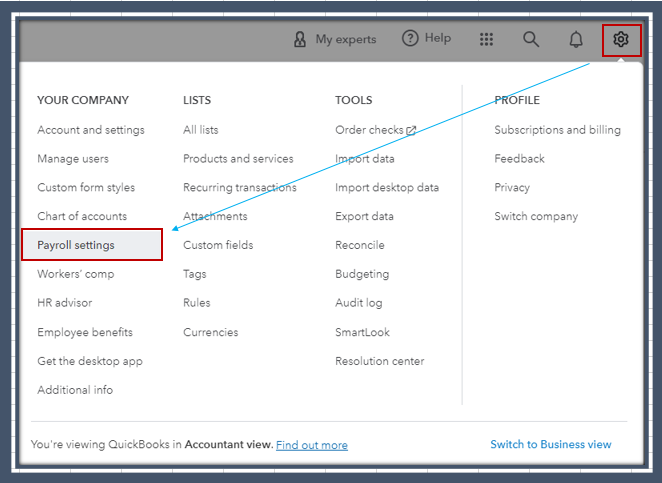The image size is (662, 483).
Task: Select Tags under Lists
Action: [195, 274]
